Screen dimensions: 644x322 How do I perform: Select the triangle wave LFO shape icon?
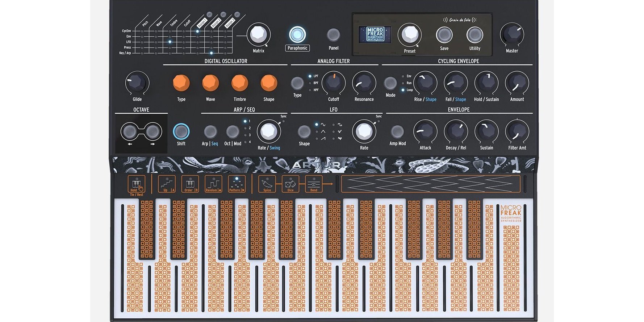(323, 131)
